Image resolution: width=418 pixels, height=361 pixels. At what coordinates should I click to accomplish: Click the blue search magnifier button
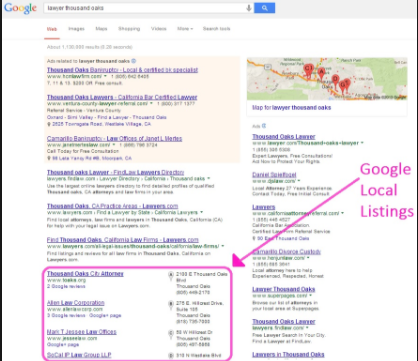coord(264,8)
